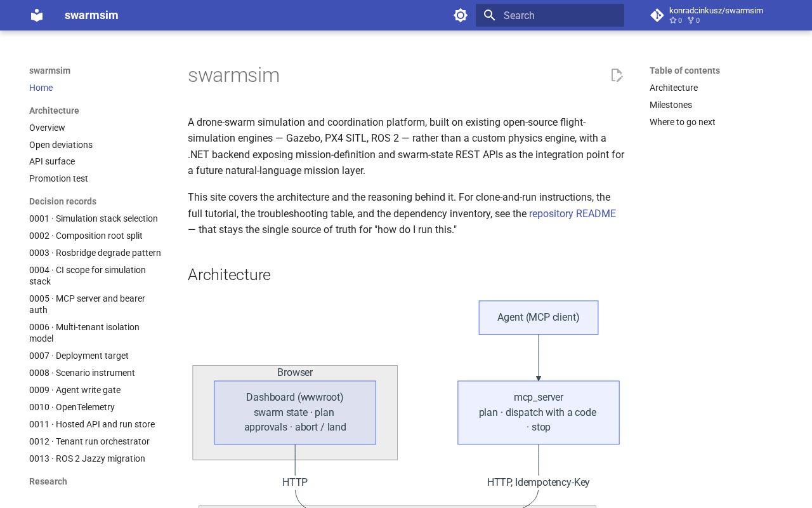Open the git repository icon

point(657,15)
